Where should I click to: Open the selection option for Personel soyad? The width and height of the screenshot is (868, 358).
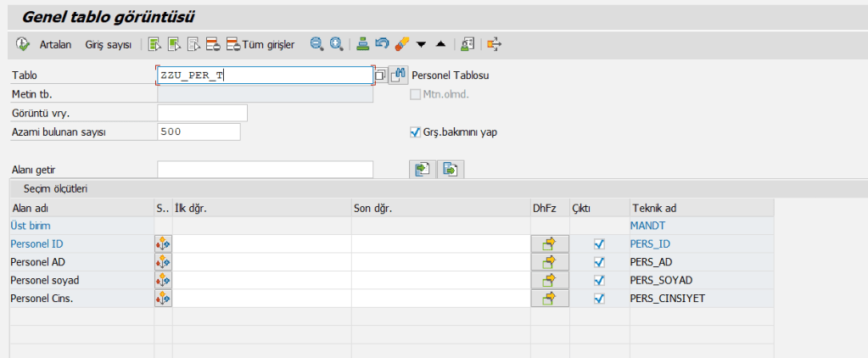coord(163,280)
